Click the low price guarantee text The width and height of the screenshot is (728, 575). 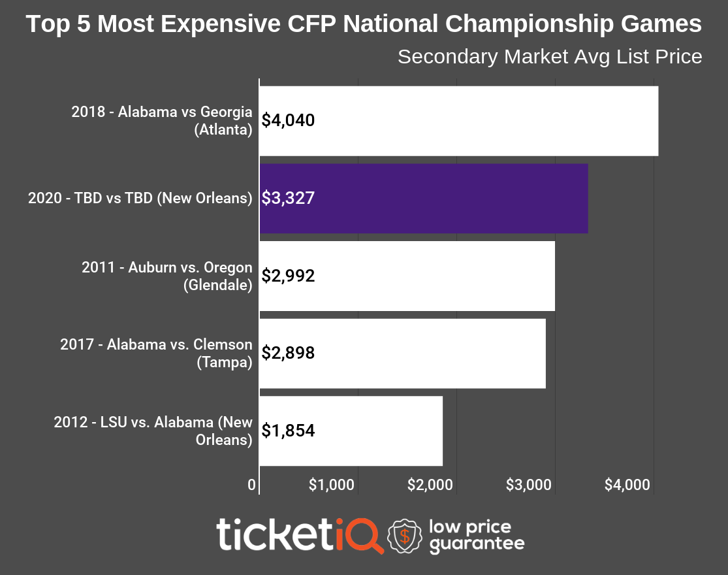click(477, 536)
